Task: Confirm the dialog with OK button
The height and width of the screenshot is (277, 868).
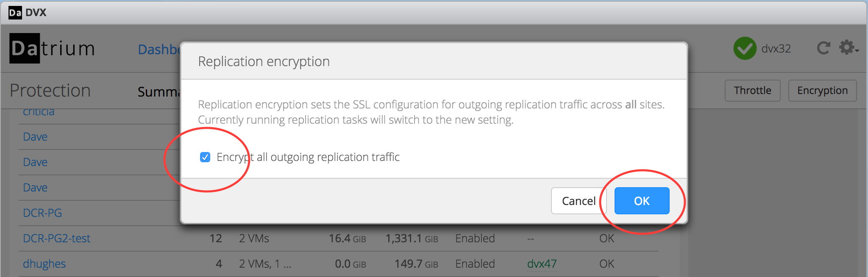Action: [x=642, y=201]
